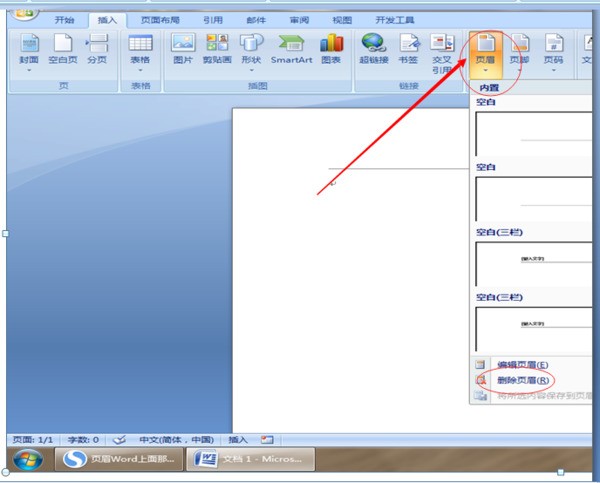
Task: Click the word count 字数: 0
Action: click(x=83, y=440)
